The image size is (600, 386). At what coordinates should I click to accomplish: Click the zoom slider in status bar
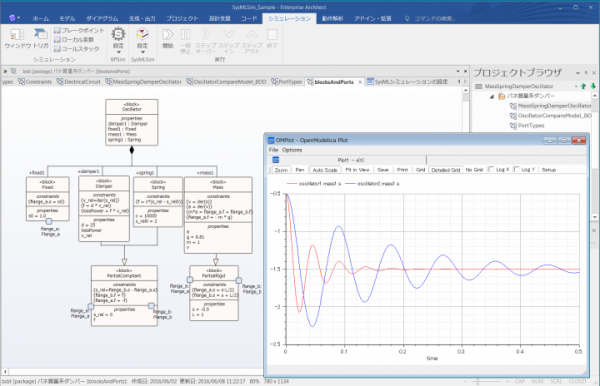click(x=478, y=381)
